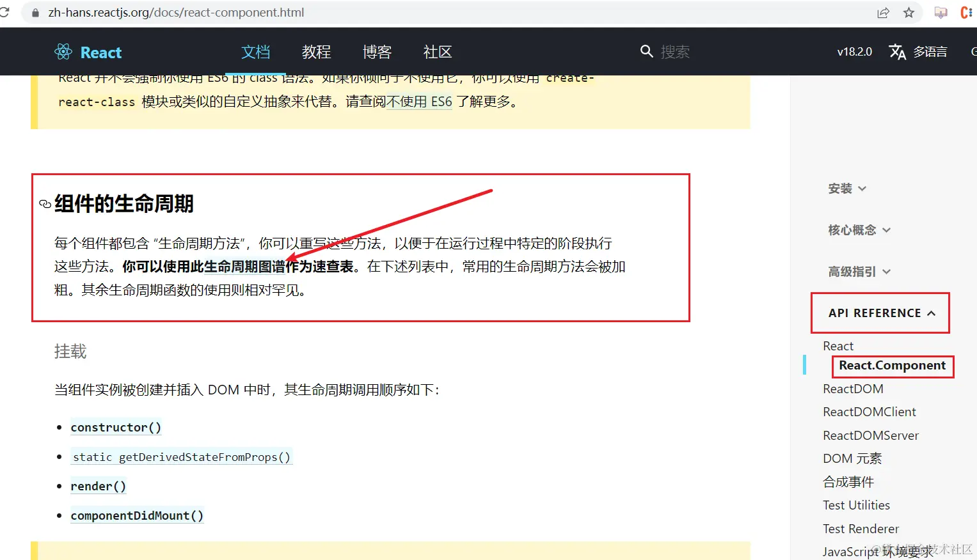Image resolution: width=977 pixels, height=560 pixels.
Task: Open the 社区 nav tab
Action: pyautogui.click(x=438, y=52)
